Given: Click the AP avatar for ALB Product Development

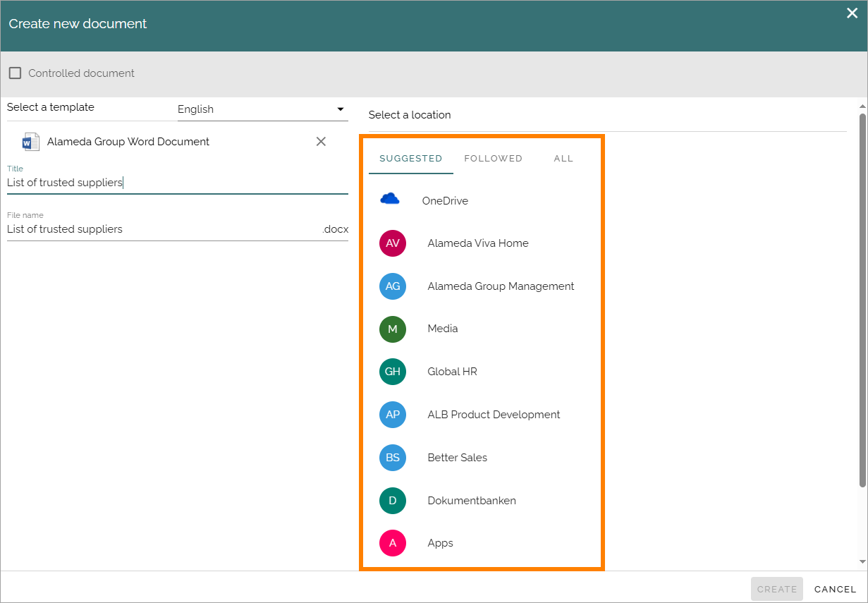Looking at the screenshot, I should click(x=393, y=415).
